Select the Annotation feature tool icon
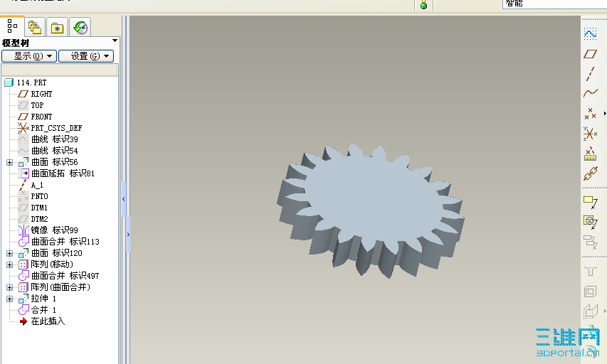607x364 pixels. tap(590, 223)
